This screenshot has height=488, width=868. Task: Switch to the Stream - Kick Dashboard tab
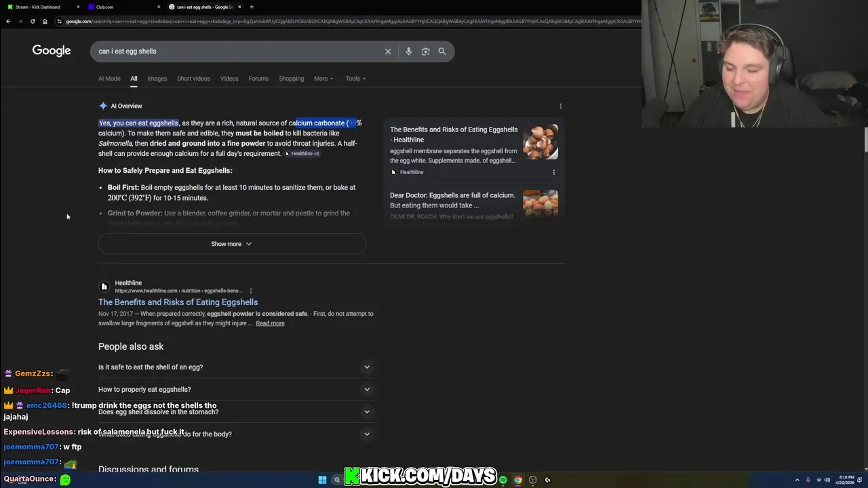[41, 7]
